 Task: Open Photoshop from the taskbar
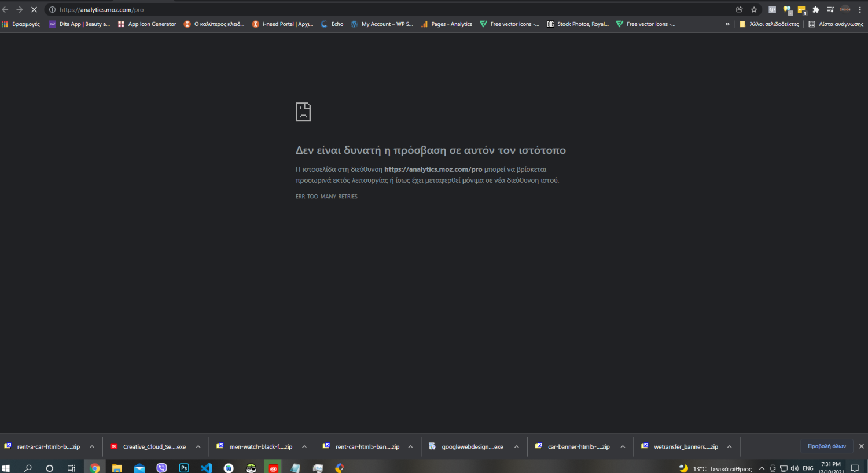(184, 468)
